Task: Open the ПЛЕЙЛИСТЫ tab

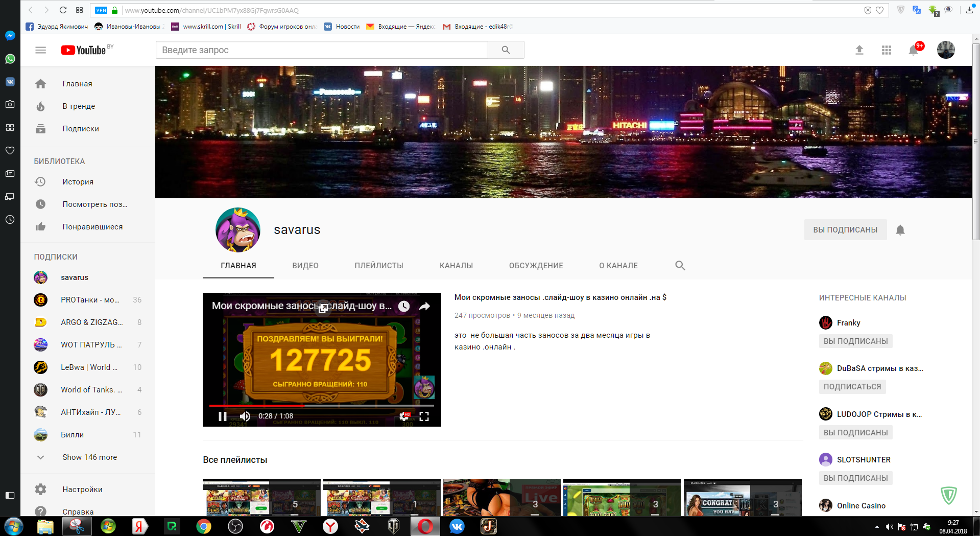Action: point(378,266)
